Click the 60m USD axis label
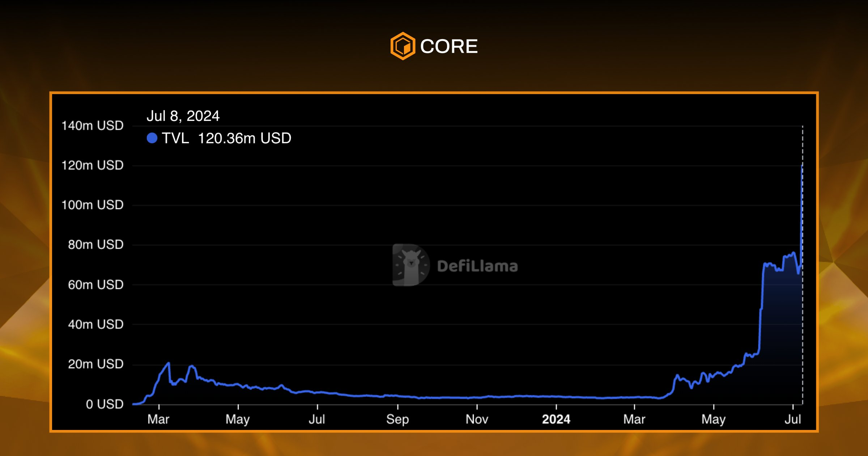Viewport: 868px width, 456px height. pos(96,285)
